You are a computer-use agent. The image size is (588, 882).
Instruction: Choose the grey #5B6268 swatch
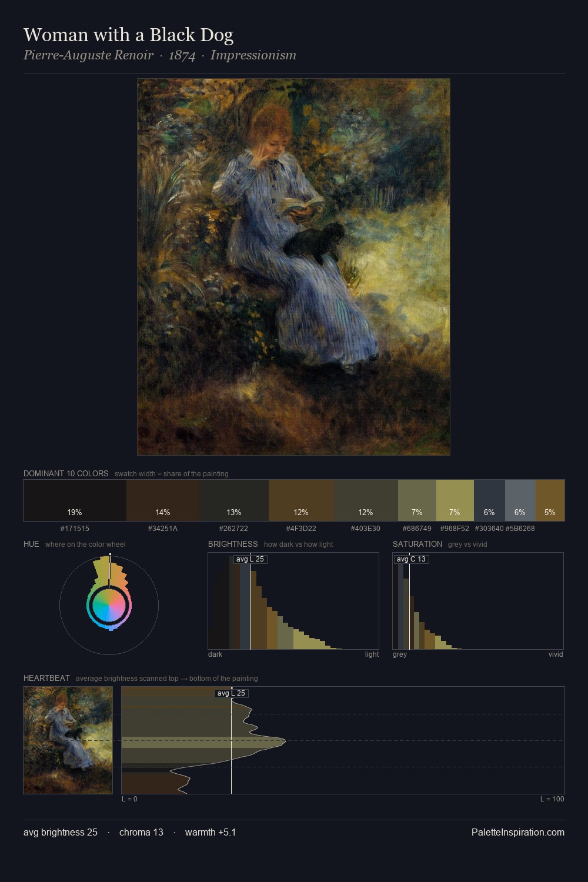pos(520,500)
